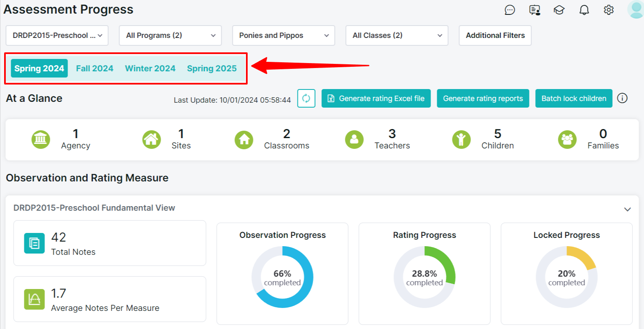Open the All Classes (2) dropdown
Screen dimensions: 644x329
click(x=397, y=35)
